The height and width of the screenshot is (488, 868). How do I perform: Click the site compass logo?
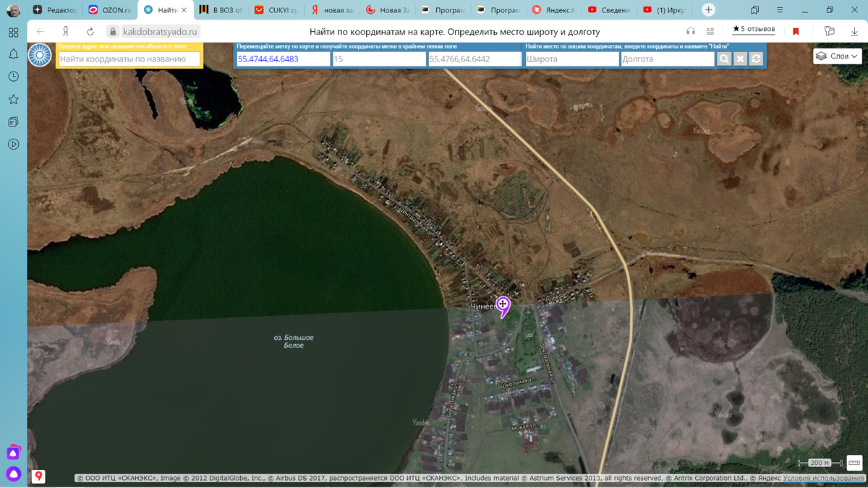point(40,55)
